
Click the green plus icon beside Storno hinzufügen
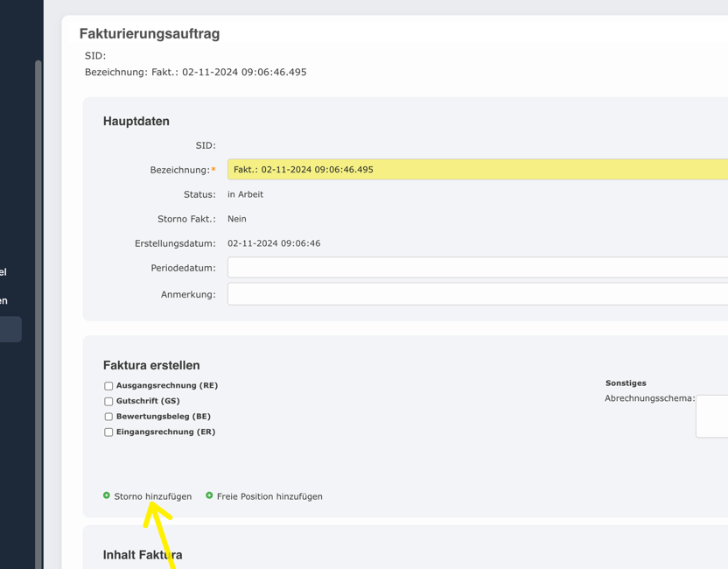[x=108, y=496]
